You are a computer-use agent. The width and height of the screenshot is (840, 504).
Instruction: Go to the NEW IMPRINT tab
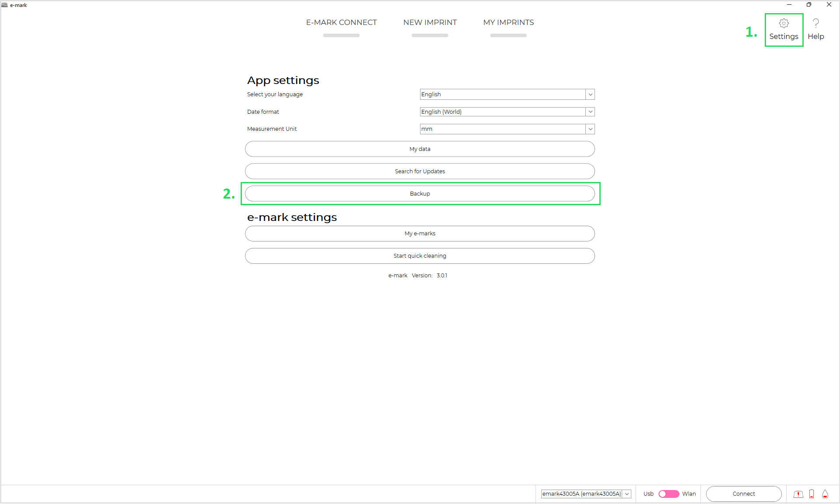(430, 23)
